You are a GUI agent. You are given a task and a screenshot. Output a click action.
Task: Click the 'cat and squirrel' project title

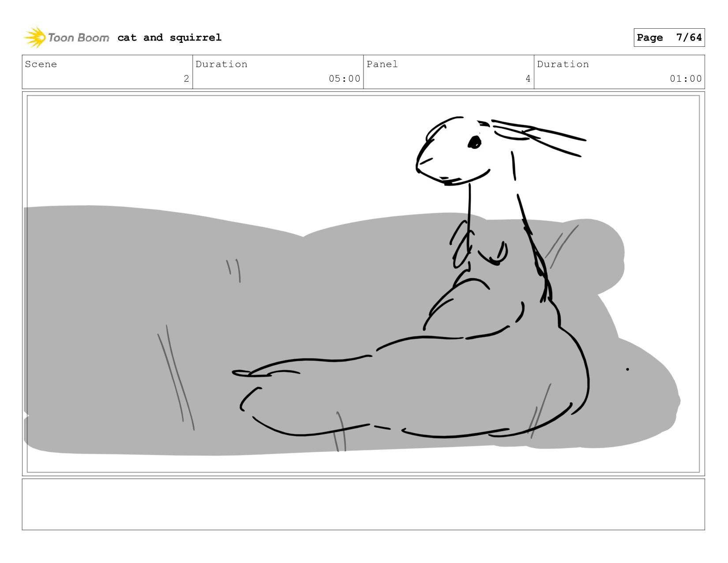point(169,38)
